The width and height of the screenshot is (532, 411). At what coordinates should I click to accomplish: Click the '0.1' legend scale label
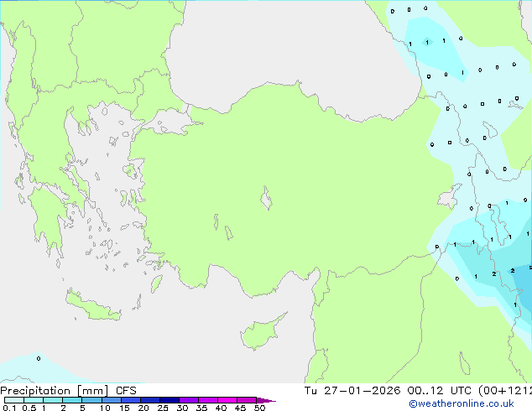pyautogui.click(x=9, y=408)
